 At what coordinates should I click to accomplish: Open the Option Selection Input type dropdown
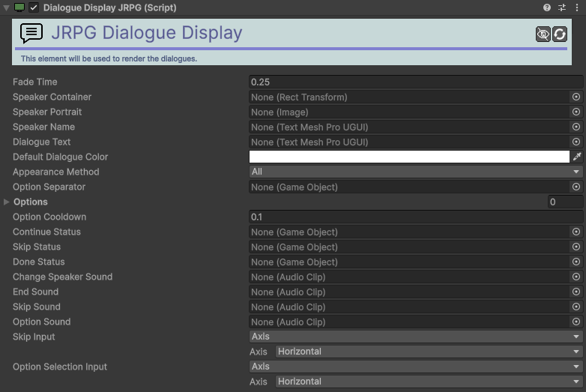pyautogui.click(x=416, y=367)
